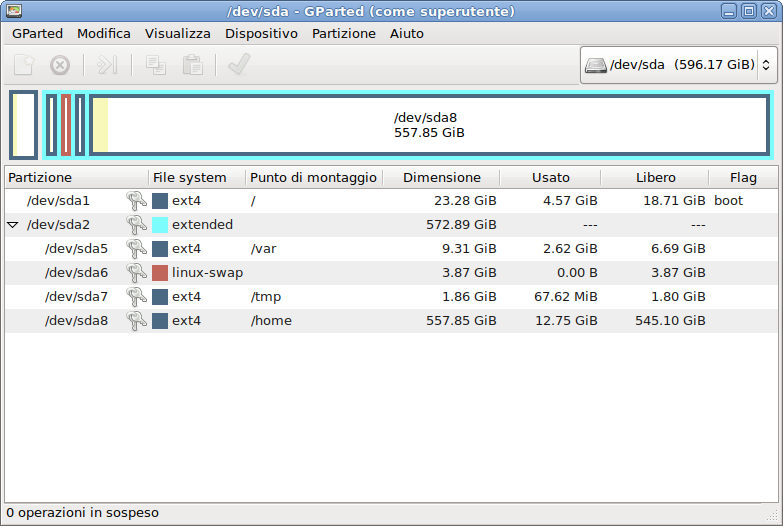The image size is (783, 526).
Task: Click the File system column header
Action: click(197, 178)
